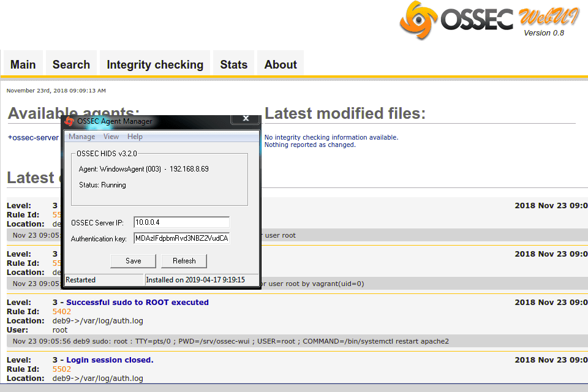
Task: Switch to the Main tab
Action: [23, 64]
